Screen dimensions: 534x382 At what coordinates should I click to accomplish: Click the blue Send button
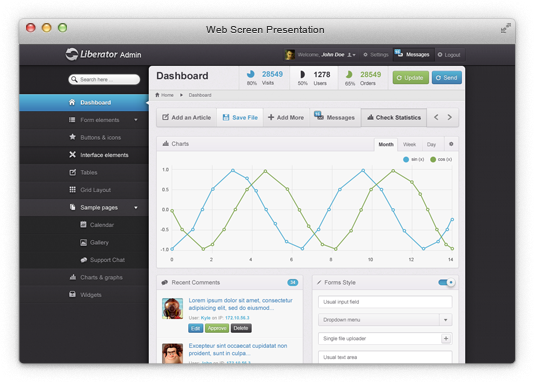point(446,78)
